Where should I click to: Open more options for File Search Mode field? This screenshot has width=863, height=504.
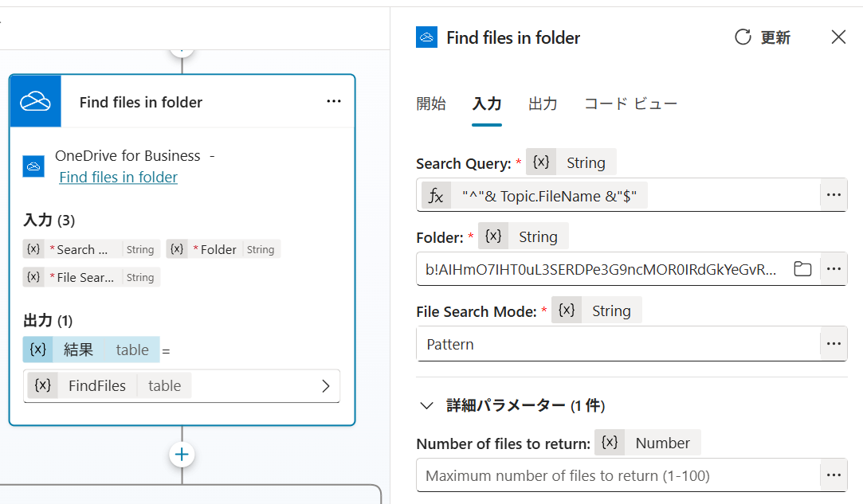pos(834,343)
